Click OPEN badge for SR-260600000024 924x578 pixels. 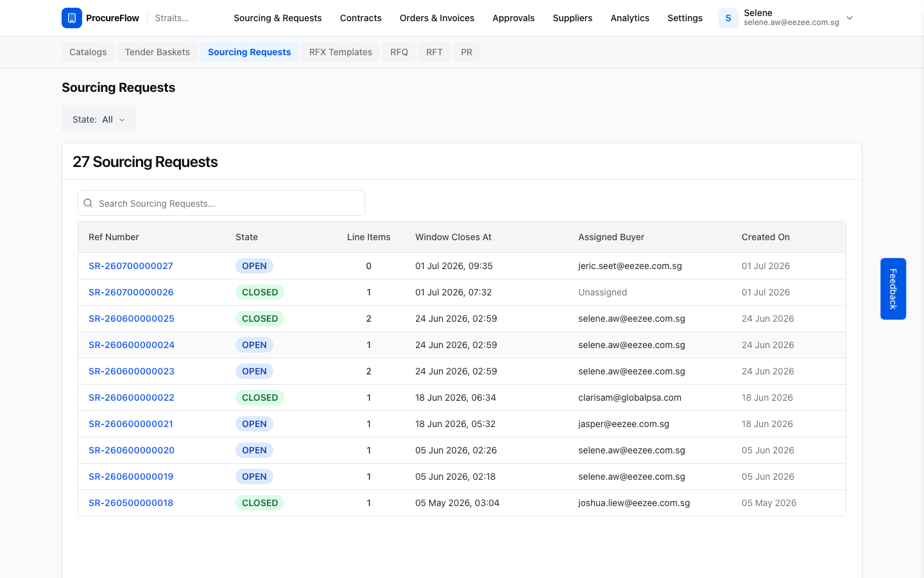coord(254,345)
